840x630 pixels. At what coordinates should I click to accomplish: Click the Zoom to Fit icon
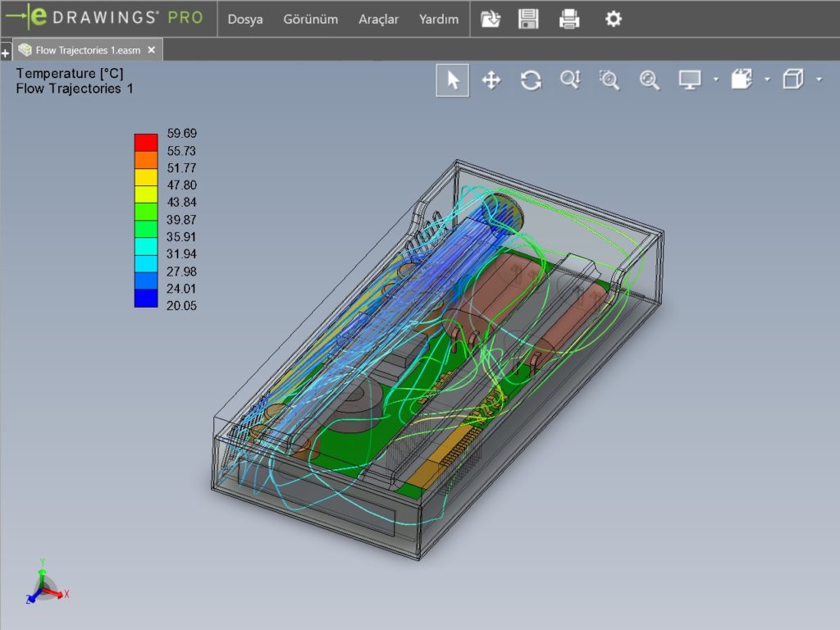pyautogui.click(x=649, y=80)
